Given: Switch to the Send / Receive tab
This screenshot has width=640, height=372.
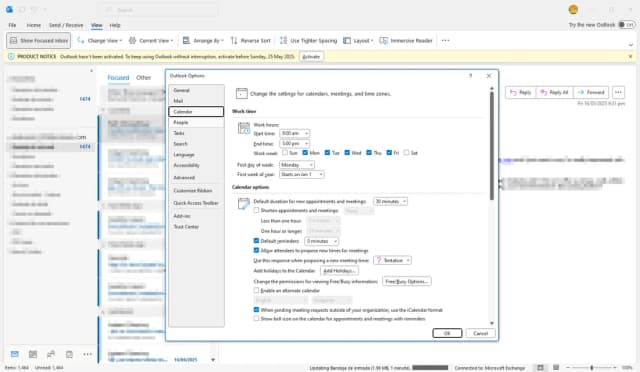Looking at the screenshot, I should click(x=66, y=25).
